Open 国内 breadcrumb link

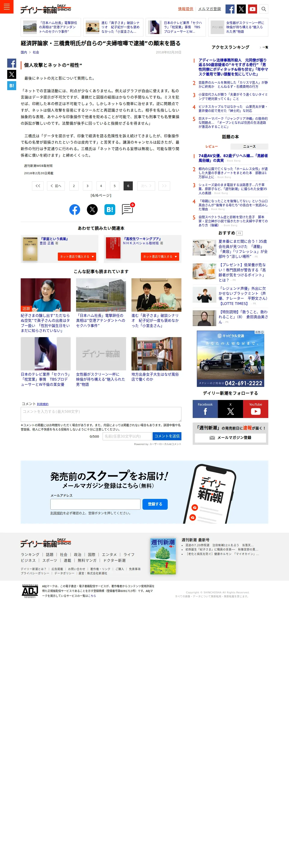pos(24,52)
